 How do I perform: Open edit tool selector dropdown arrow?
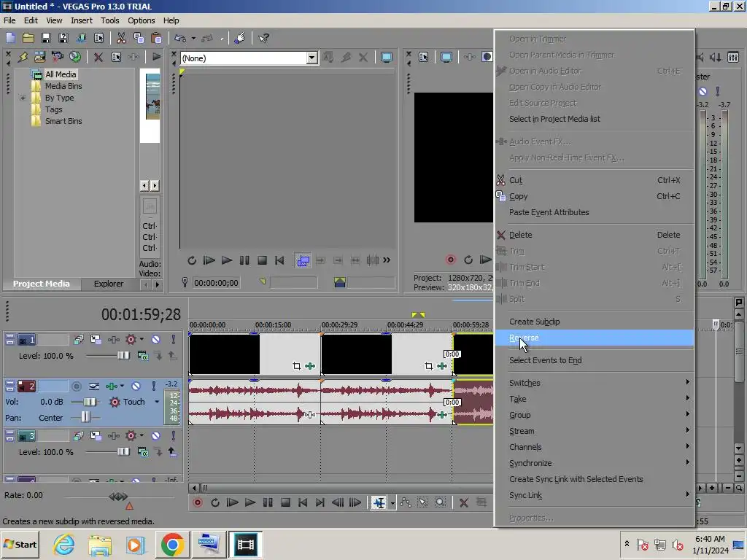click(392, 503)
